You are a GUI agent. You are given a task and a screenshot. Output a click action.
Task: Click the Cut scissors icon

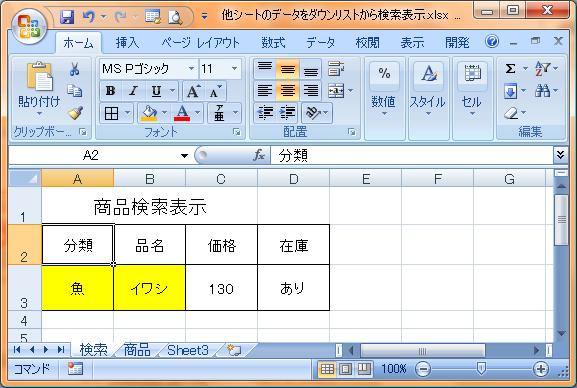pos(75,69)
